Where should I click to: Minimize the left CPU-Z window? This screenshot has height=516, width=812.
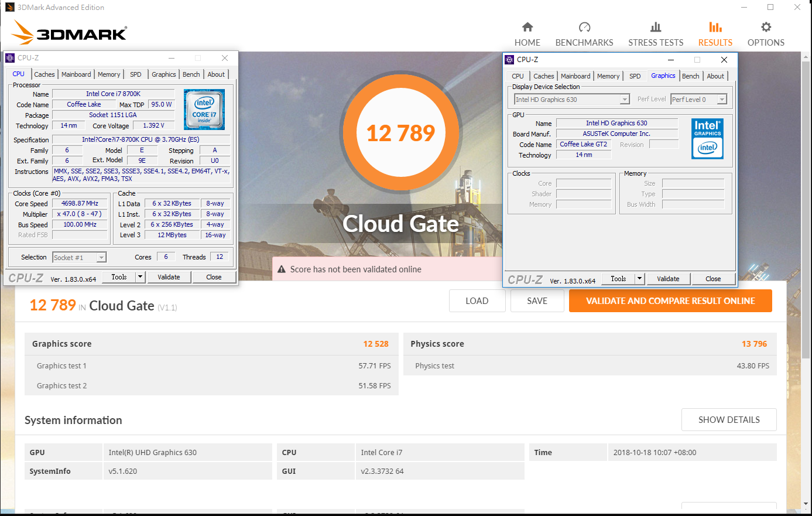[172, 58]
